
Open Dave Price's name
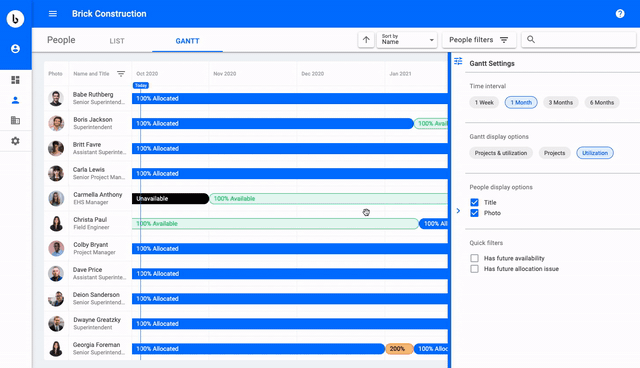click(87, 270)
